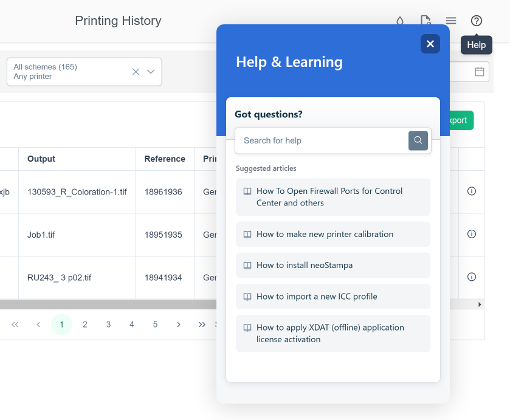Open How to install neoStampa article
Screen dimensions: 510x420
tap(333, 265)
